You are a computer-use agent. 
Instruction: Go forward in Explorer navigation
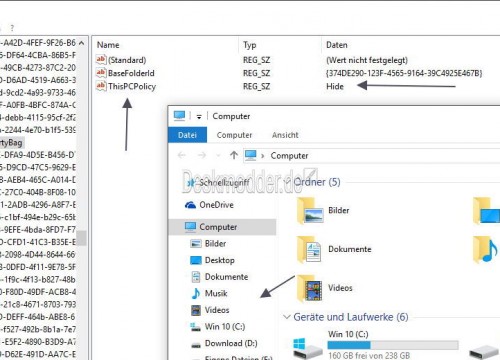(202, 155)
